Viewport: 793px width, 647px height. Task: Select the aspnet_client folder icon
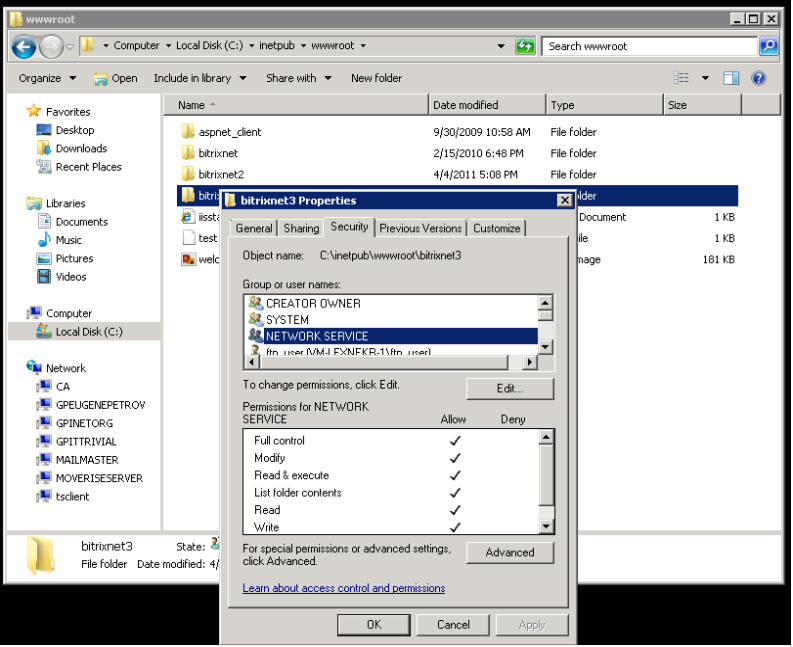[x=188, y=132]
